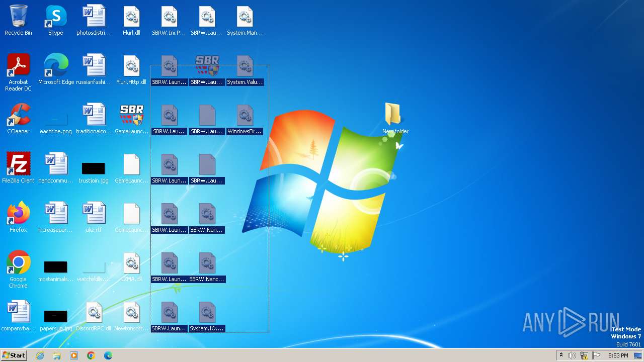Screen dimensions: 644x362
Task: Select the companyba... Word document
Action: point(18,316)
